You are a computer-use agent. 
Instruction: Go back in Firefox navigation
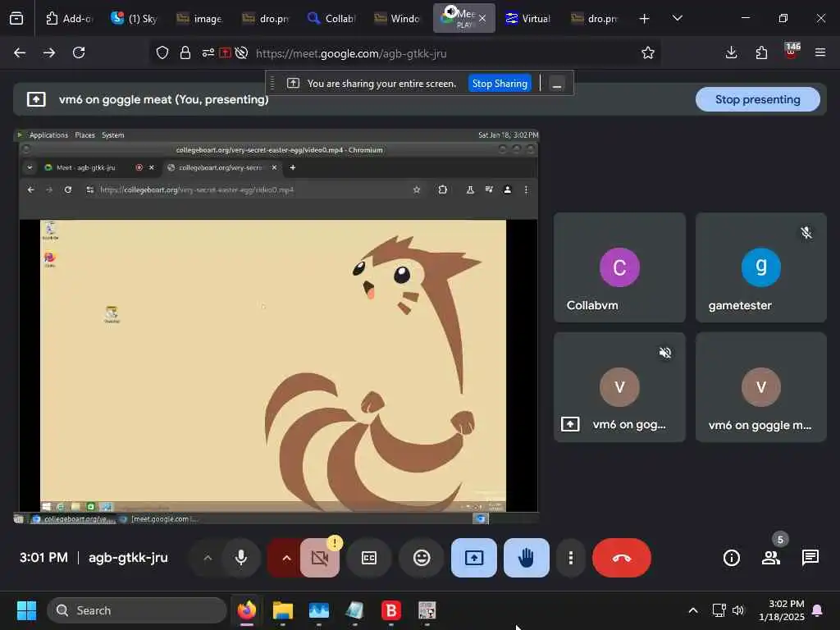20,52
